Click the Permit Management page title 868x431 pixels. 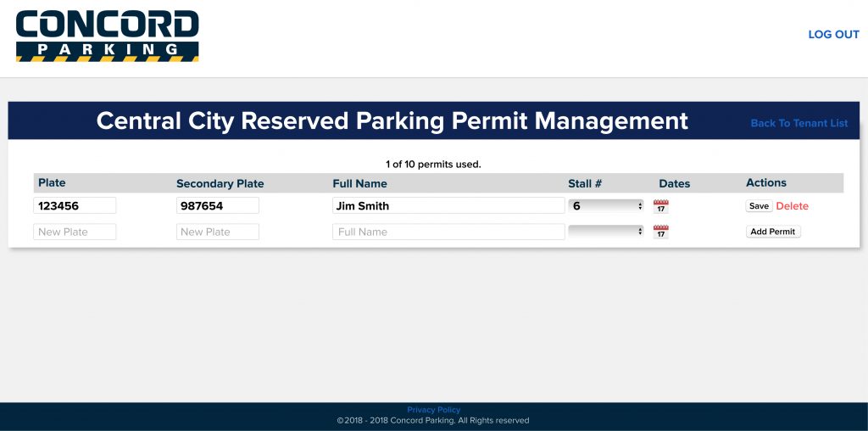click(x=392, y=120)
